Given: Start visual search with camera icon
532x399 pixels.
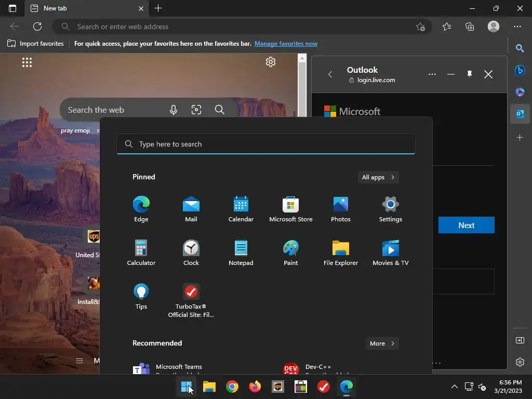Looking at the screenshot, I should 196,110.
